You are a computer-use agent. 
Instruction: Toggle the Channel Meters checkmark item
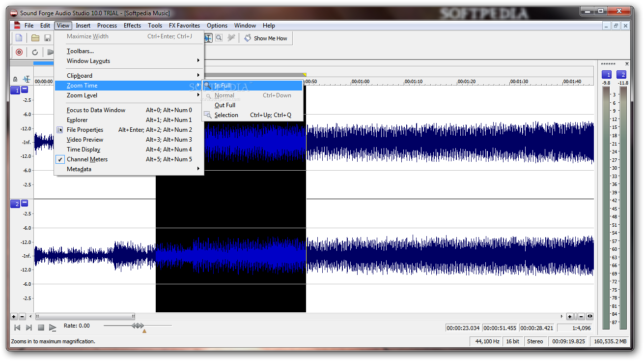click(129, 159)
